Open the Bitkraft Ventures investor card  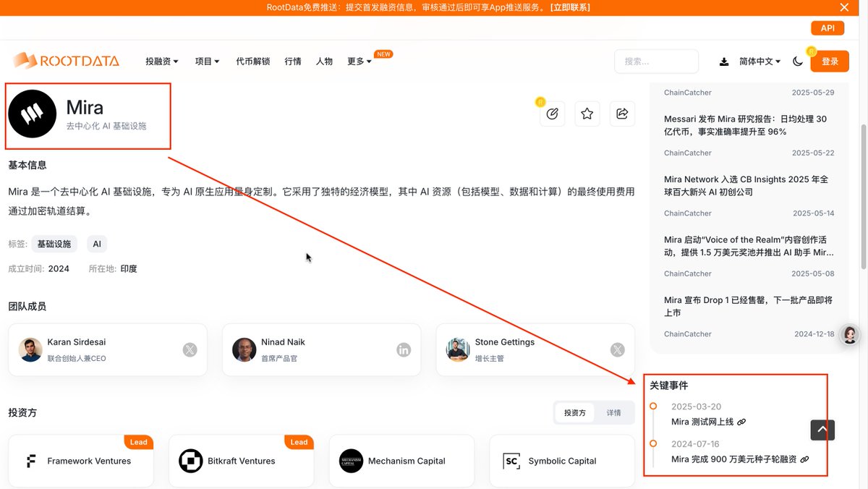coord(242,461)
